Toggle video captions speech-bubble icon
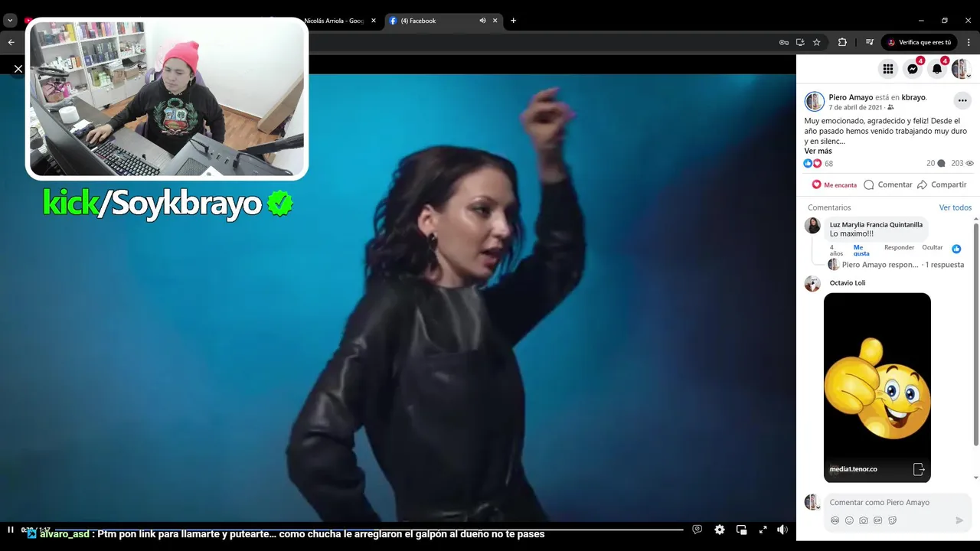Image resolution: width=980 pixels, height=551 pixels. coord(697,530)
